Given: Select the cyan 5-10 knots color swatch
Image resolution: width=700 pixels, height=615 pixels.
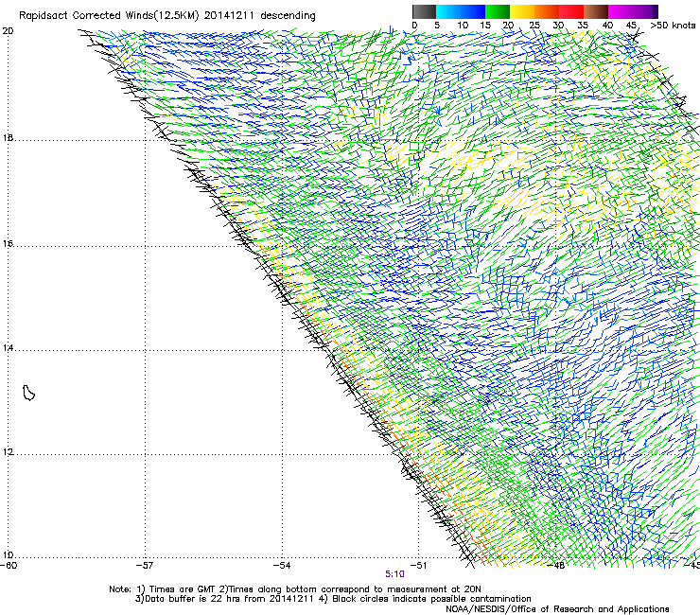Looking at the screenshot, I should [x=448, y=11].
